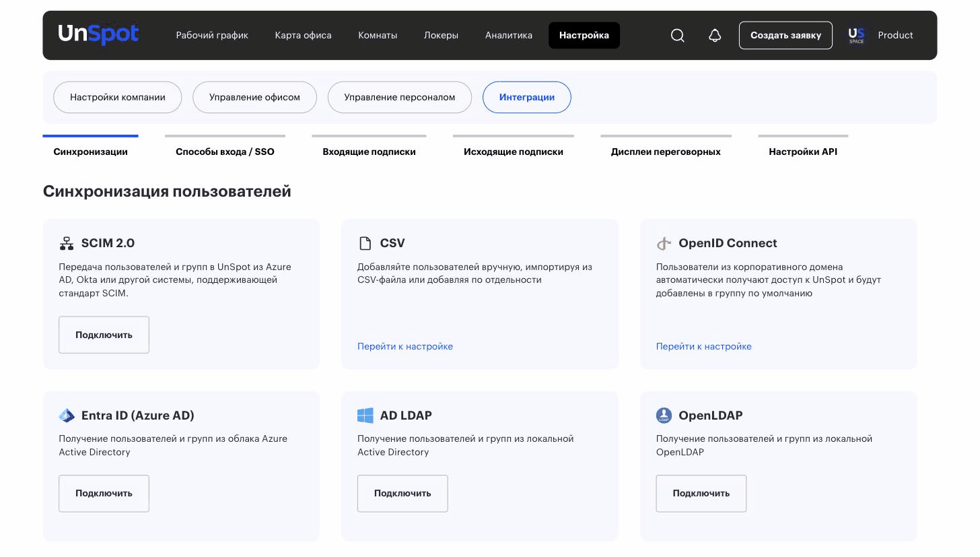Click the Entra ID Azure icon
Screen dimensions: 980x557
click(x=67, y=416)
